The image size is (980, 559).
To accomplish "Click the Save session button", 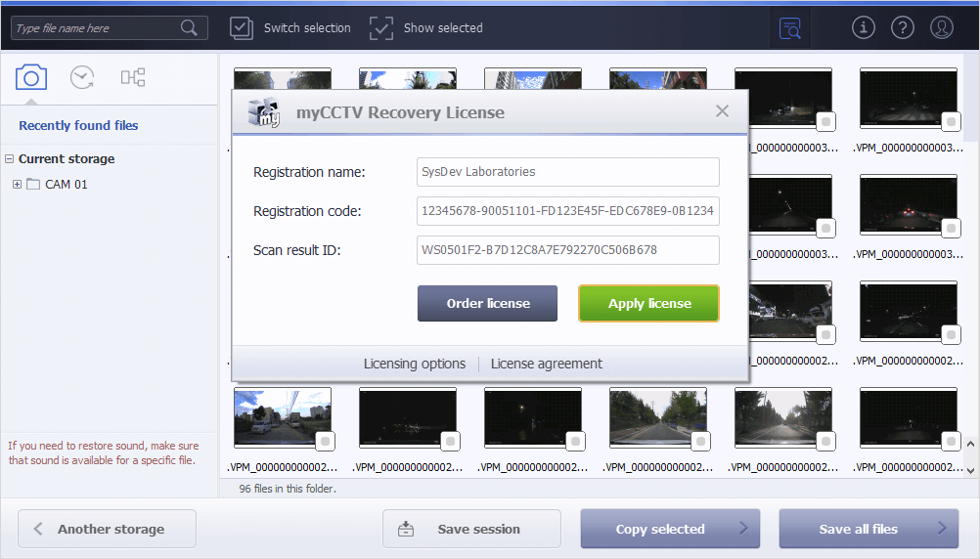I will pyautogui.click(x=471, y=529).
